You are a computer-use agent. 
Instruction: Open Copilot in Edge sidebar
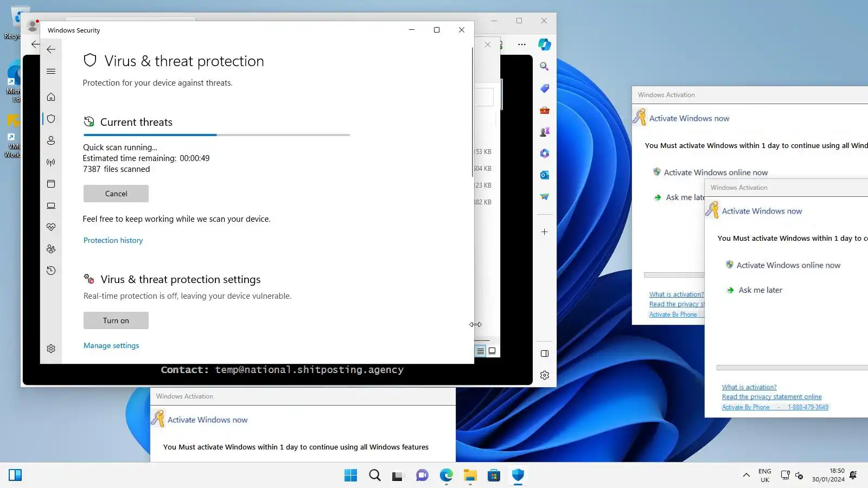(x=545, y=44)
